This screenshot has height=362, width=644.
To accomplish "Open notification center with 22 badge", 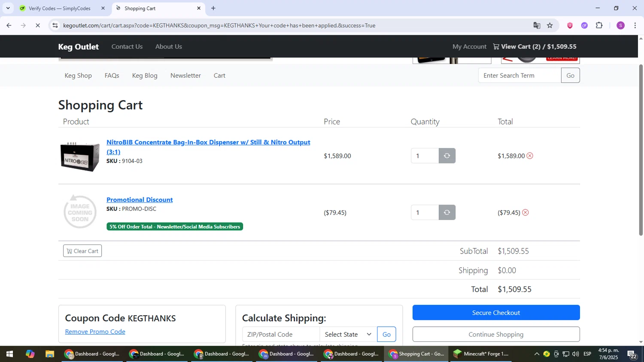I will pyautogui.click(x=632, y=354).
